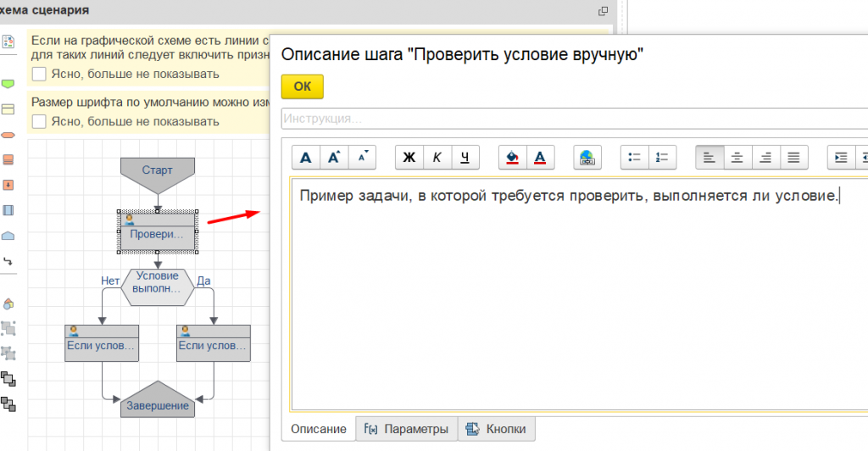The width and height of the screenshot is (868, 451).
Task: Toggle italic formatting К
Action: [437, 158]
